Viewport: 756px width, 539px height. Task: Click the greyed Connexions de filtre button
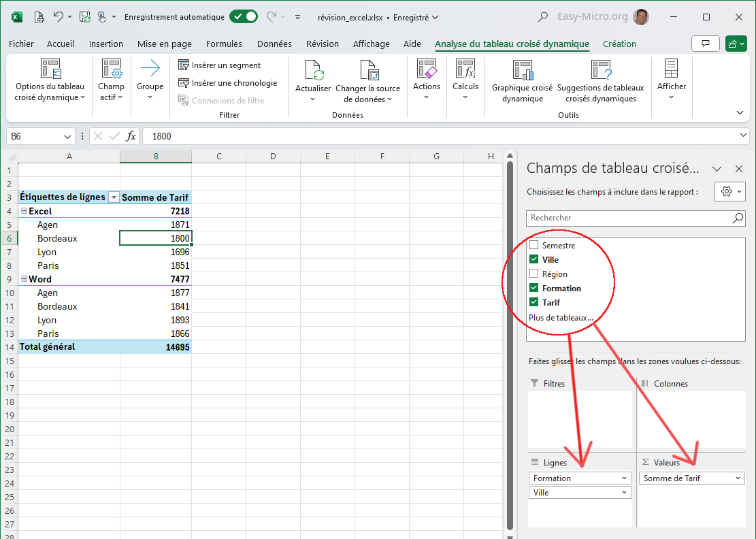[x=221, y=100]
